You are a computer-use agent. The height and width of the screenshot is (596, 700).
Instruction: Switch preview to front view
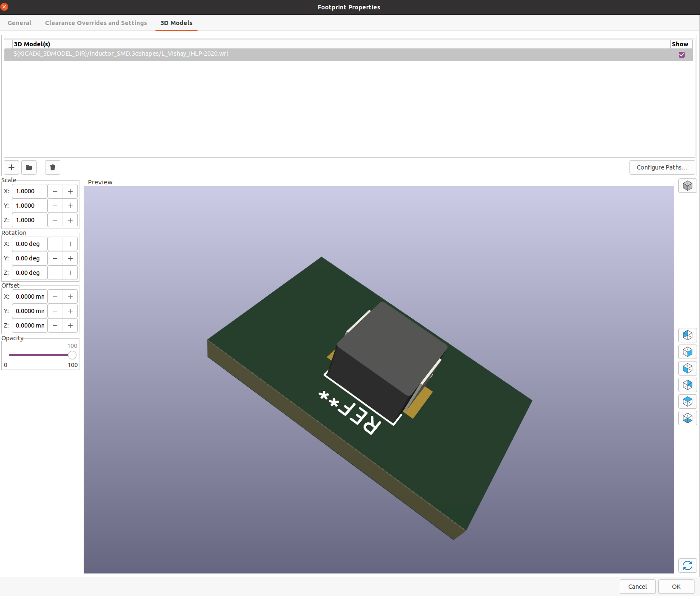point(687,368)
